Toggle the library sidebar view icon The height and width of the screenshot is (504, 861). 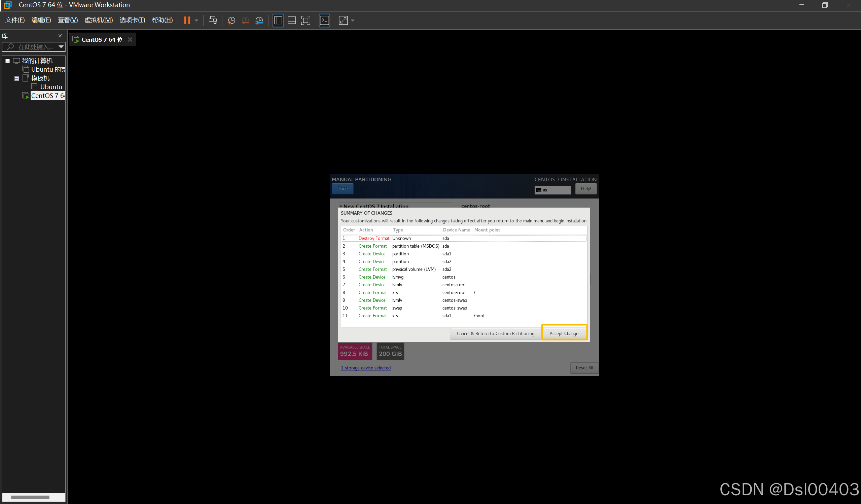278,21
